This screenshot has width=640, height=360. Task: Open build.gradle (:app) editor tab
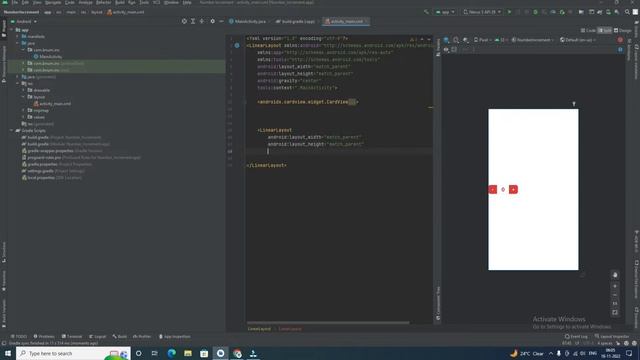[295, 21]
